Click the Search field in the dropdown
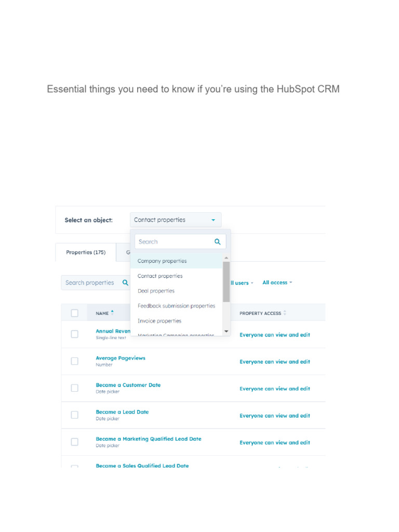This screenshot has width=399, height=532. coord(174,242)
